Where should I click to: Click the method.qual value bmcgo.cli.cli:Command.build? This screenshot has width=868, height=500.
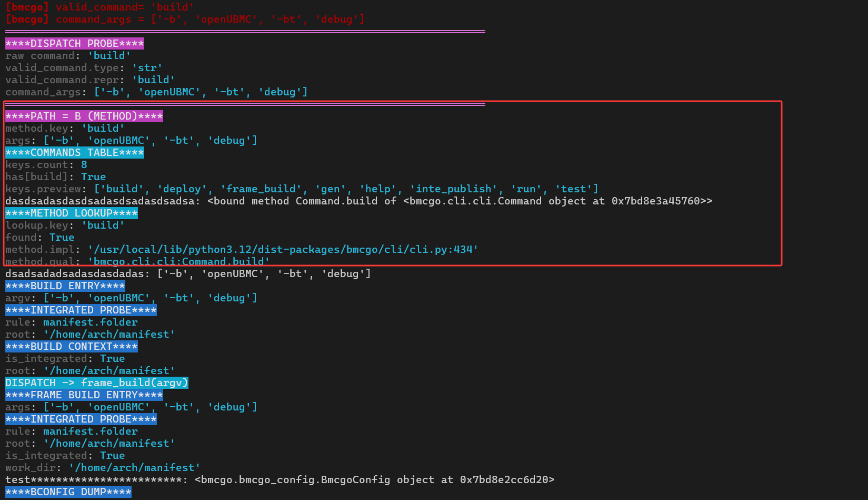178,261
